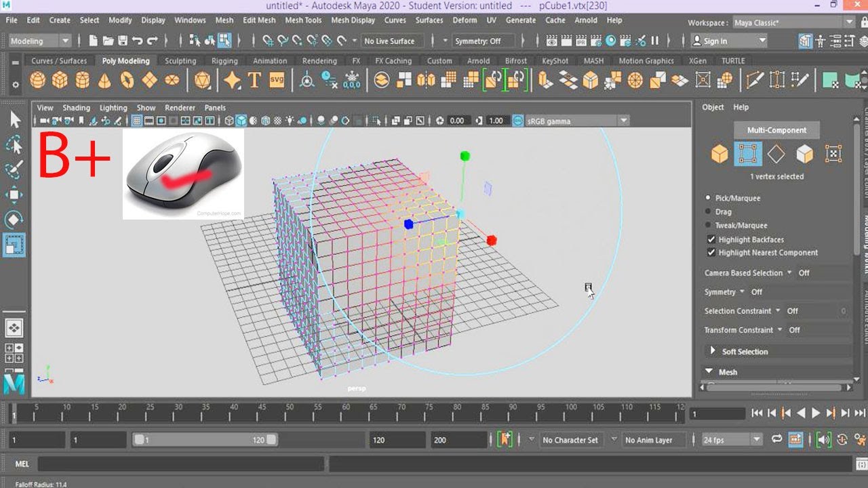Click the polygon Type tool icon (T)
The width and height of the screenshot is (868, 488).
pyautogui.click(x=254, y=81)
